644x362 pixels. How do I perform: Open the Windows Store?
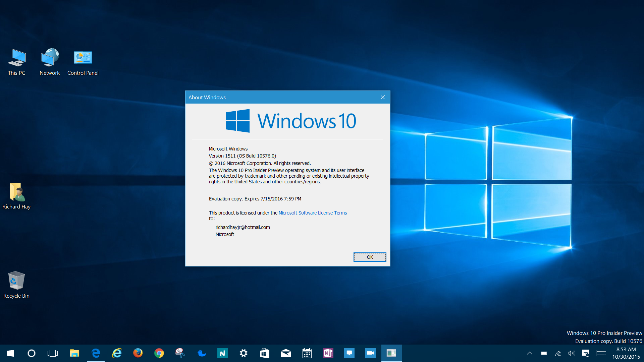[x=265, y=353]
